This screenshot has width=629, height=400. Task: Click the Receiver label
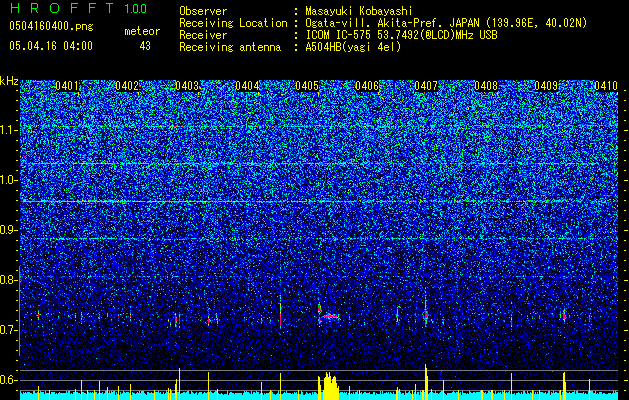(203, 35)
